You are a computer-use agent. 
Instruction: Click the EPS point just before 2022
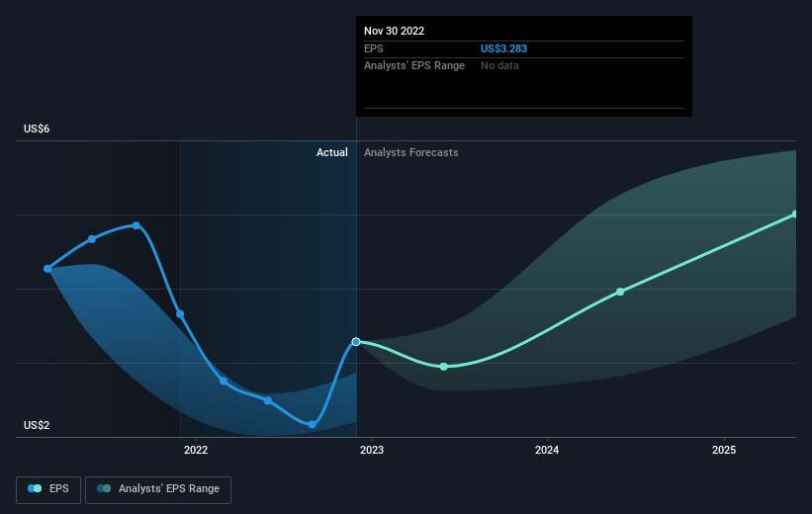180,314
